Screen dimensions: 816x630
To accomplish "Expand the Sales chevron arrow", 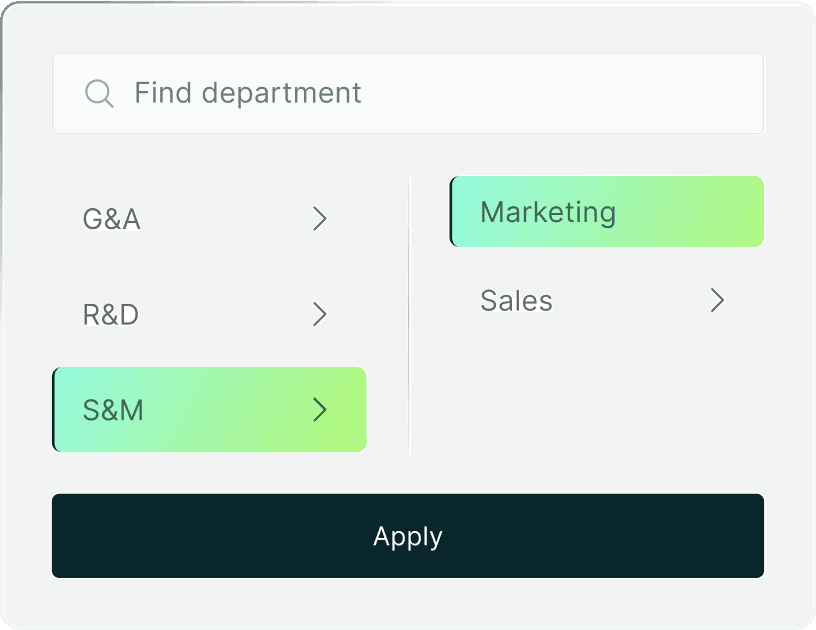I will 717,300.
